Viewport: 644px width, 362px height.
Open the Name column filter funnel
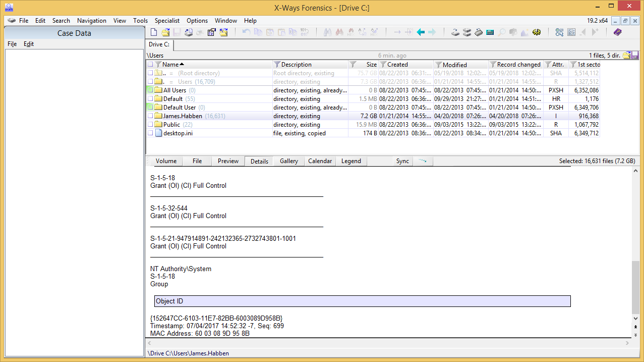pos(158,65)
